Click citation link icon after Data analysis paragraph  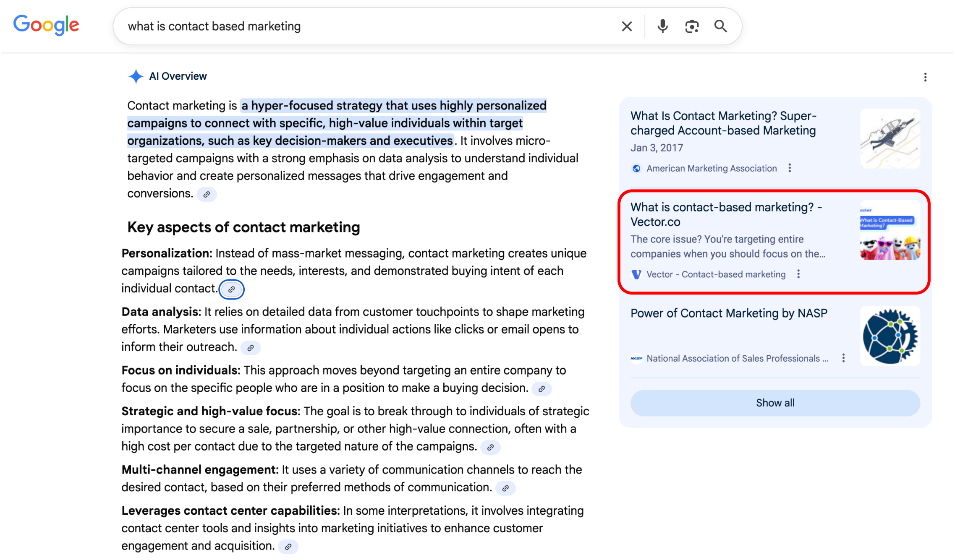(251, 348)
